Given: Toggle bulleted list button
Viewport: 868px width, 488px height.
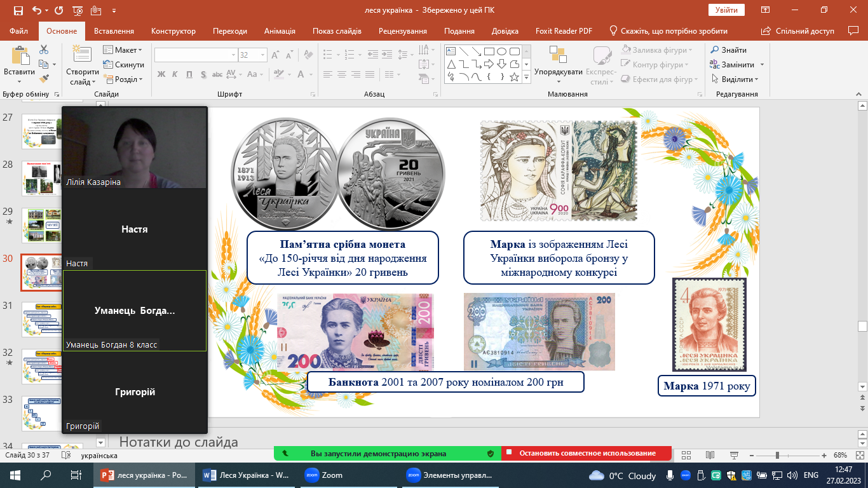Looking at the screenshot, I should click(329, 55).
